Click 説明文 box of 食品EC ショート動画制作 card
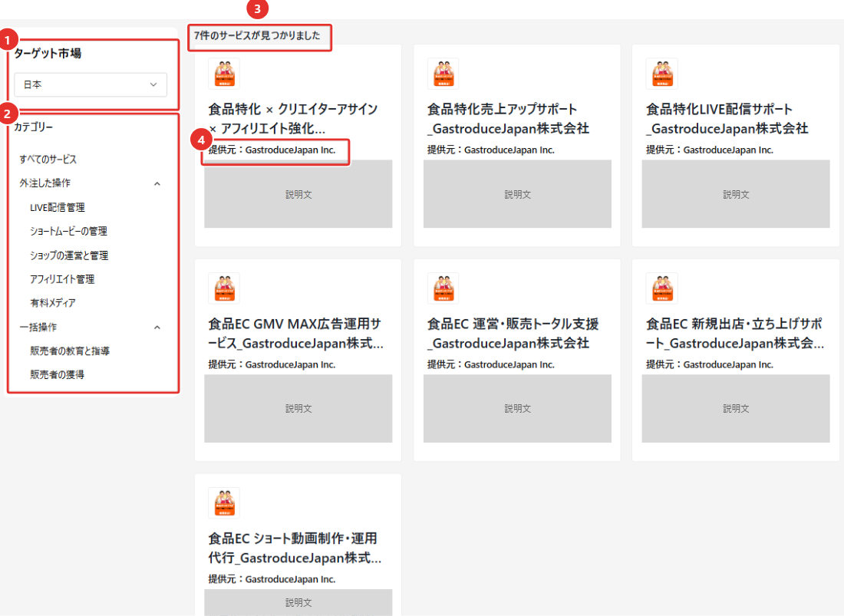 pos(298,602)
